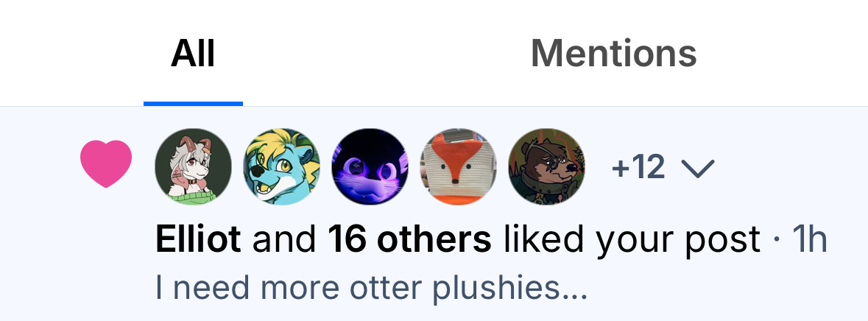Open the bear with glasses avatar
The image size is (868, 321).
pyautogui.click(x=547, y=166)
